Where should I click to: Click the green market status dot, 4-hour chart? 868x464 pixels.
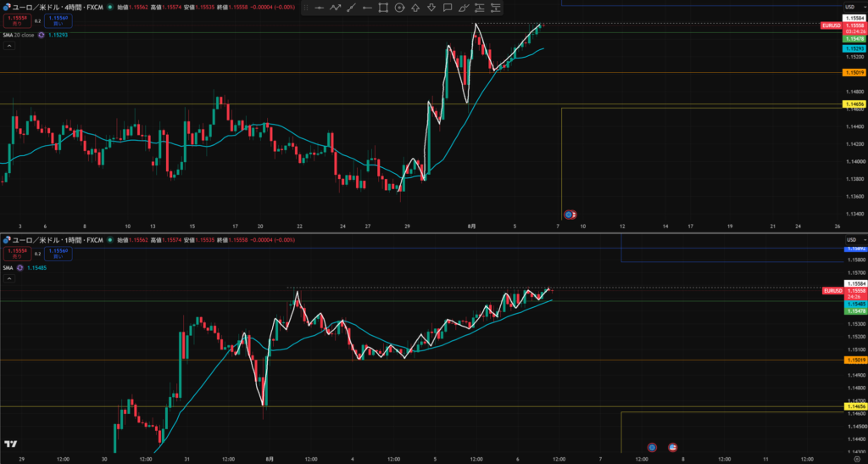click(111, 8)
